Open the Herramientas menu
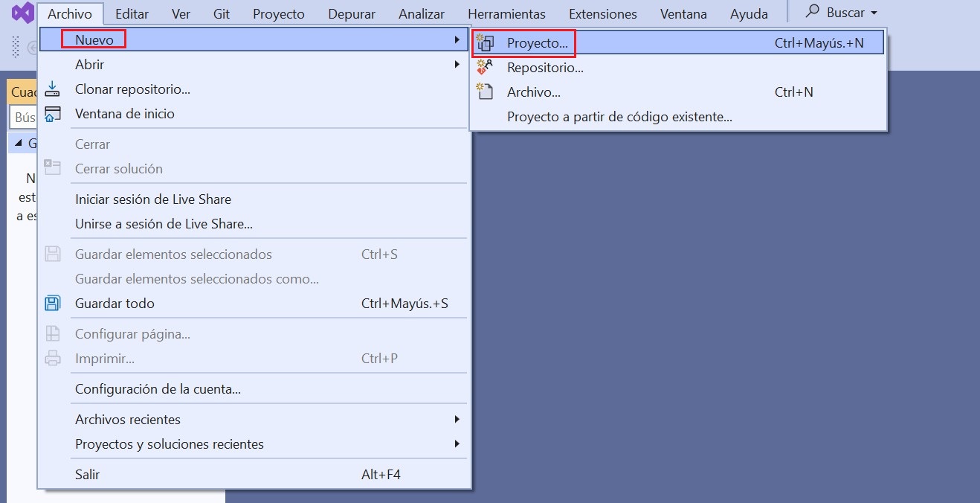This screenshot has height=503, width=980. (x=506, y=14)
